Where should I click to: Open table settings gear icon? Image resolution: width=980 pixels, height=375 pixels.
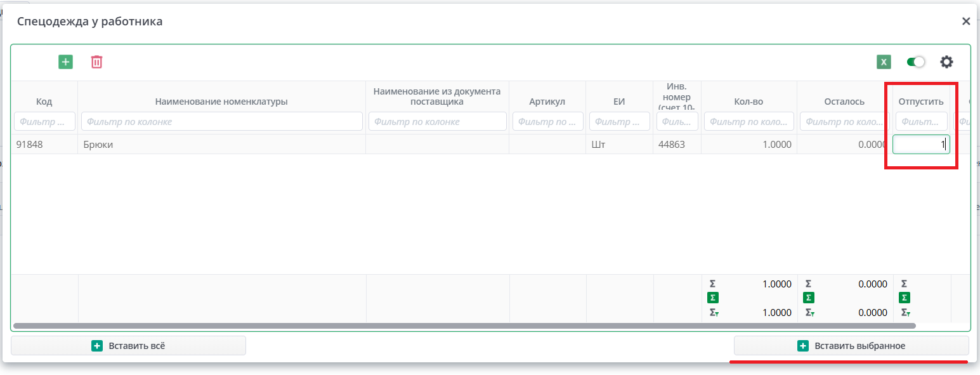point(946,62)
